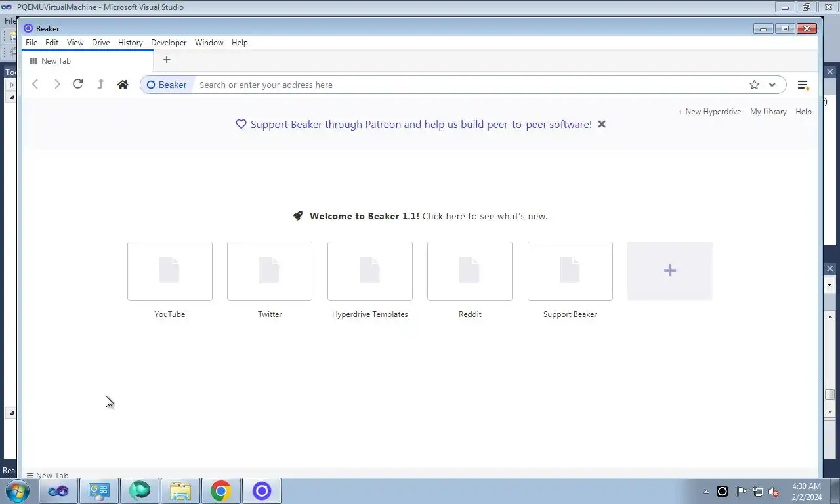Open the History menu
This screenshot has height=504, width=840.
tap(130, 43)
